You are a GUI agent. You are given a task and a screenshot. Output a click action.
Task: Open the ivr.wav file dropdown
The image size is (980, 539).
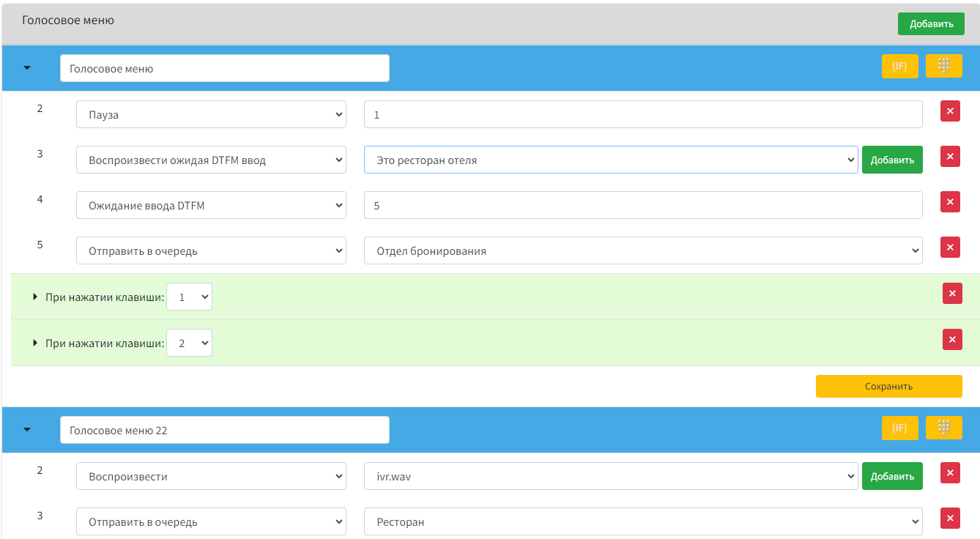pos(611,476)
